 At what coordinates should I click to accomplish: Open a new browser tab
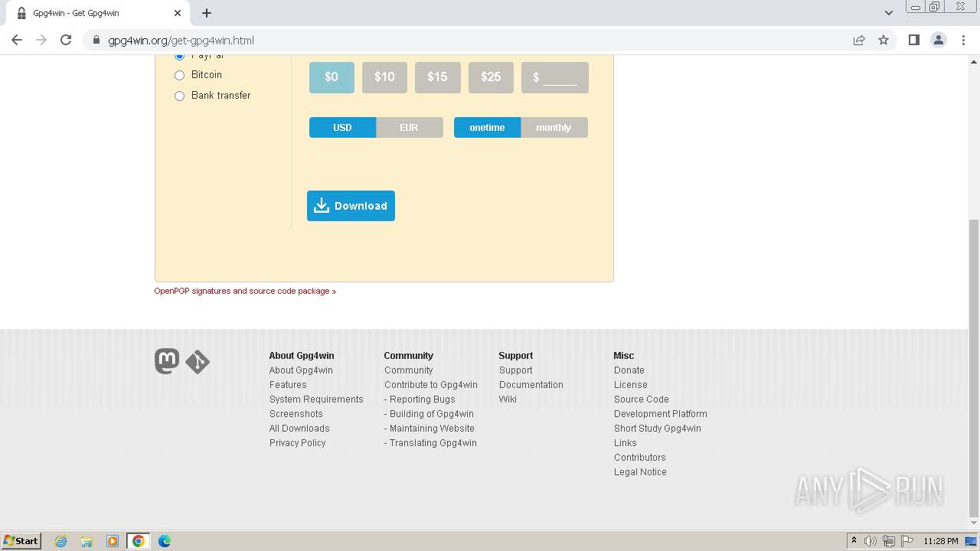[207, 13]
